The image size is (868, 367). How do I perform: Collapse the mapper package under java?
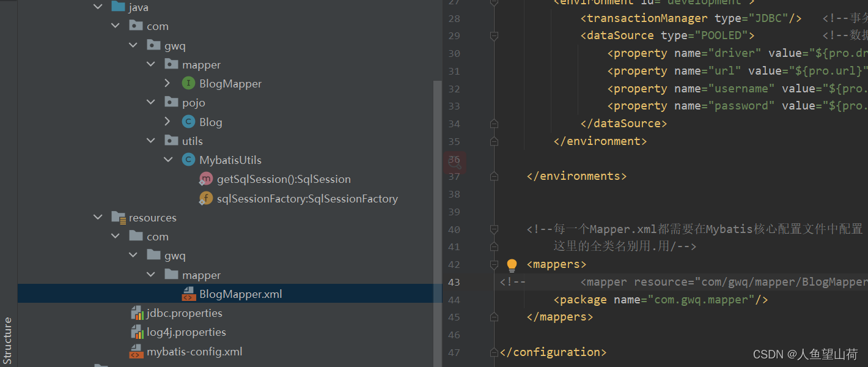151,64
